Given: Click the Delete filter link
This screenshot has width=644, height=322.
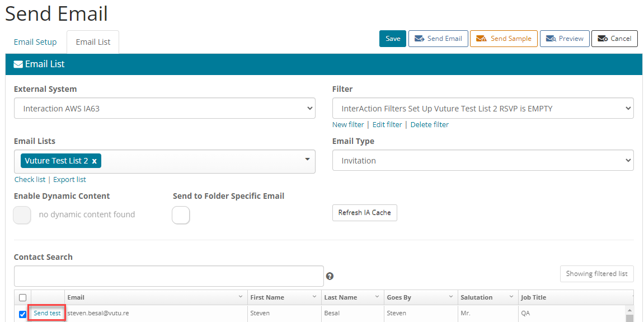Looking at the screenshot, I should 430,125.
